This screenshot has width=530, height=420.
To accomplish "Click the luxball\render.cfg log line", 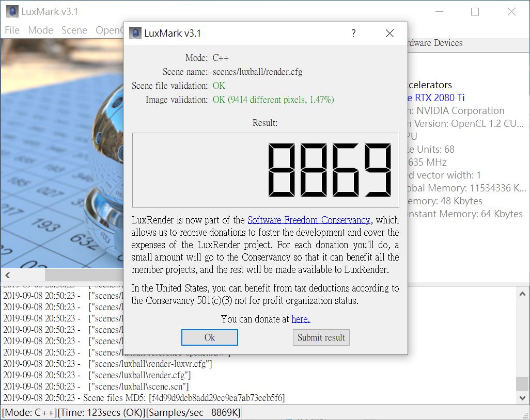I will [x=97, y=375].
